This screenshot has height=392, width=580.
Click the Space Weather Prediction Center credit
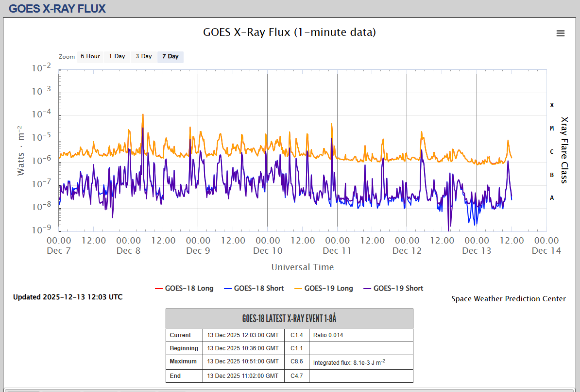[508, 299]
